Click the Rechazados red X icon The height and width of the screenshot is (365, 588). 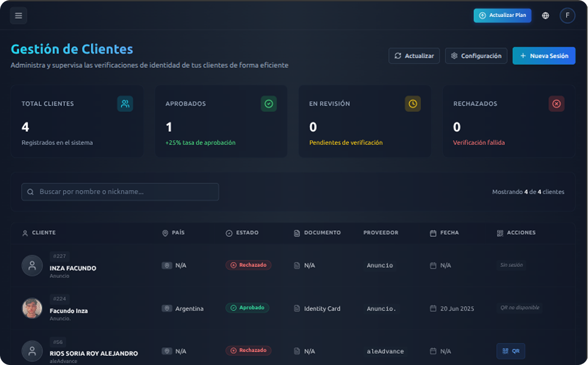coord(556,104)
